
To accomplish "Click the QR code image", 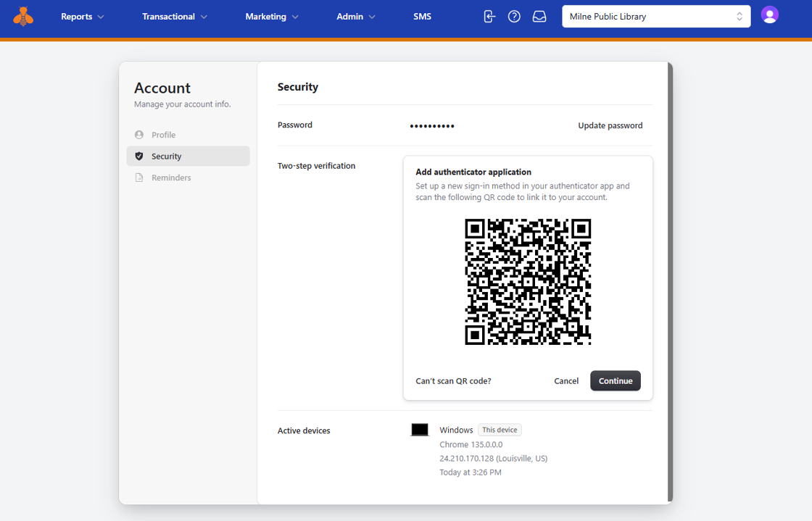I will tap(528, 282).
